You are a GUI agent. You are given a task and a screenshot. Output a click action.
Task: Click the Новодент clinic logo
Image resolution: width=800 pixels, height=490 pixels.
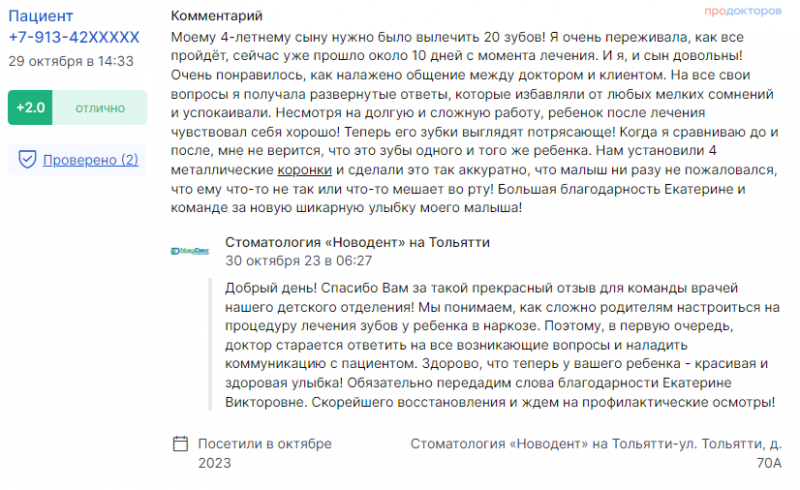pos(190,251)
